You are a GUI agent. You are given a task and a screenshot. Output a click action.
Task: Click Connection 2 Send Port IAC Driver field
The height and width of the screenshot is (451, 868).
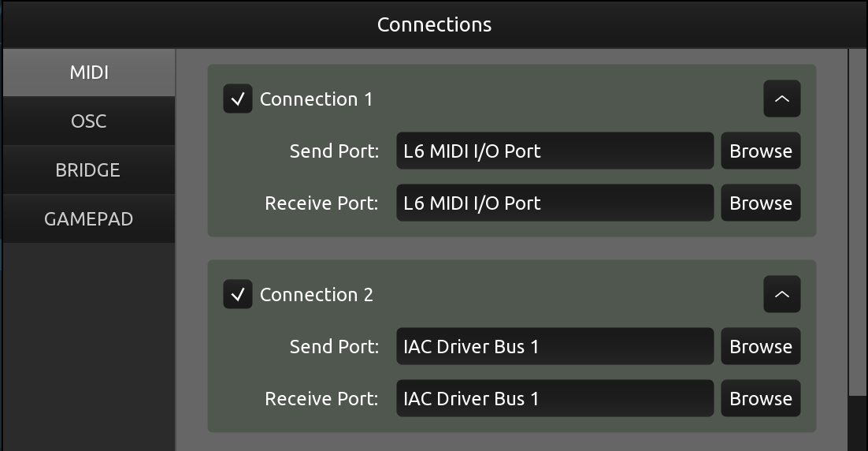pos(555,346)
